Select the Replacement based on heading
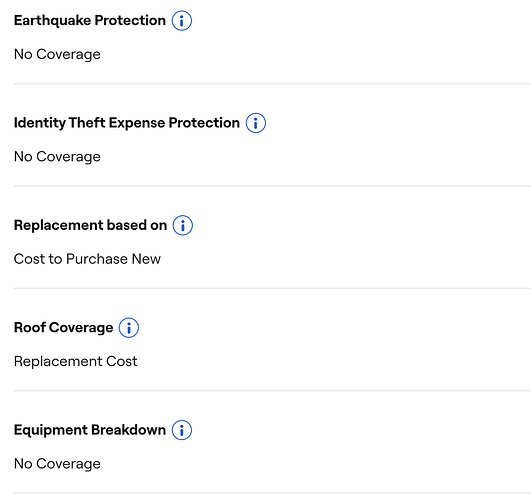Image resolution: width=531 pixels, height=500 pixels. click(x=90, y=225)
